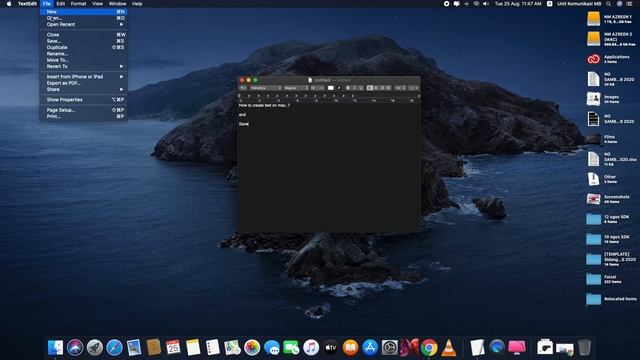640x360 pixels.
Task: Expand Insert from iPhone or iPad submenu
Action: point(84,77)
